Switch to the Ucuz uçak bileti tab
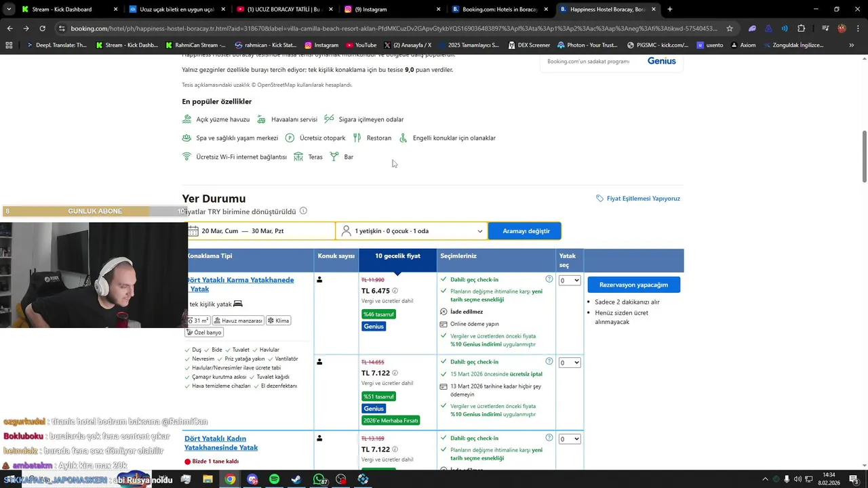 pos(176,9)
